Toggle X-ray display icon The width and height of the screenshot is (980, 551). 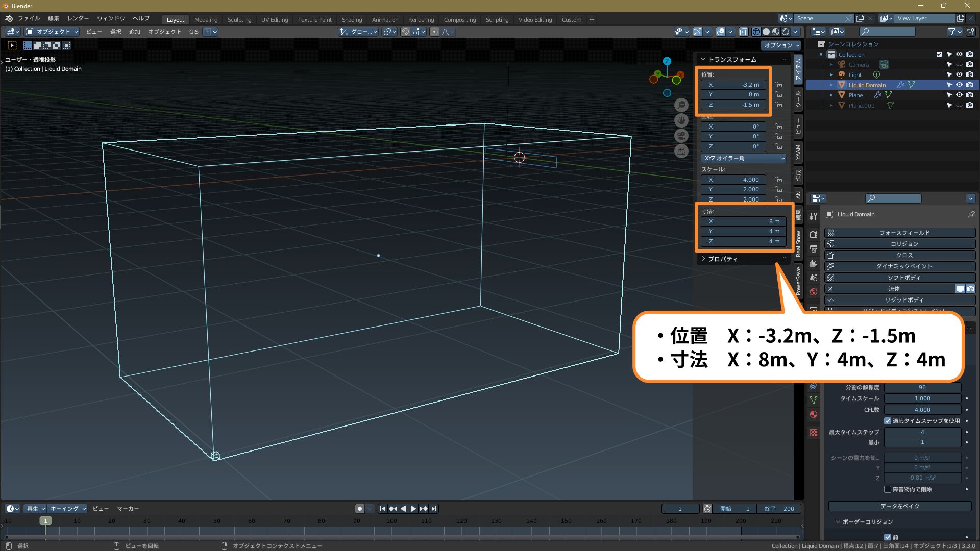point(744,32)
